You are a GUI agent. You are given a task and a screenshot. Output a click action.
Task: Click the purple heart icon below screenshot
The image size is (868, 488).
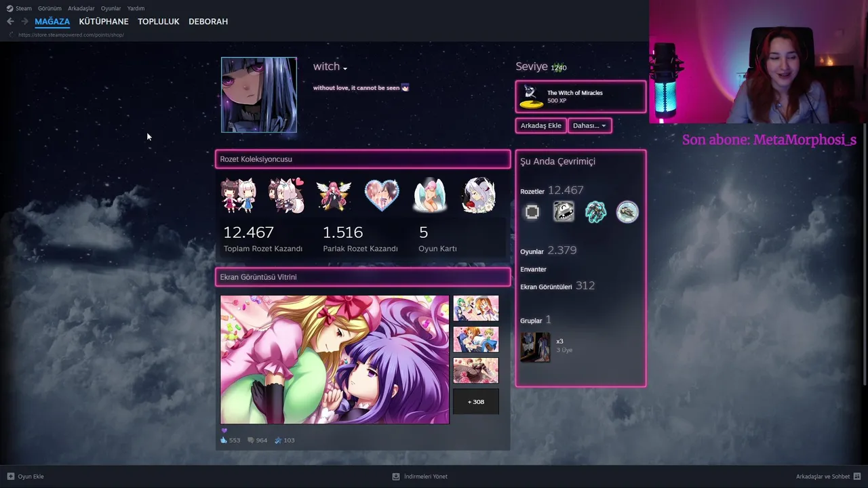224,430
